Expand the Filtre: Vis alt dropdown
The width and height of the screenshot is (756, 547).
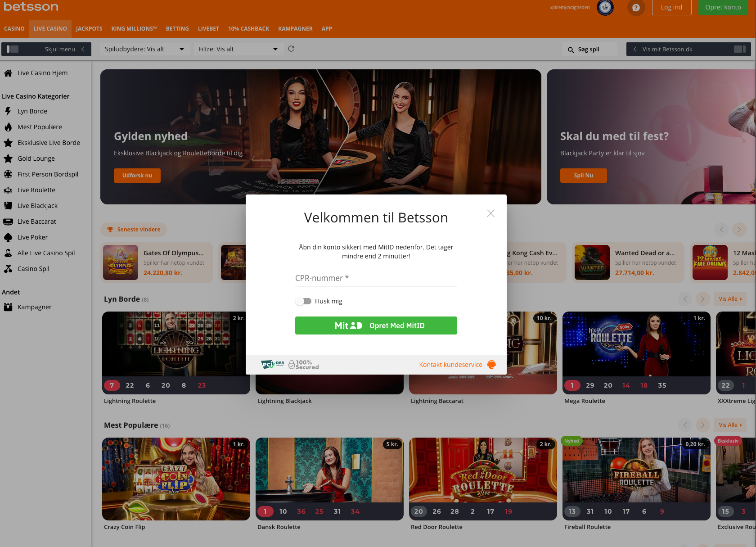[238, 49]
